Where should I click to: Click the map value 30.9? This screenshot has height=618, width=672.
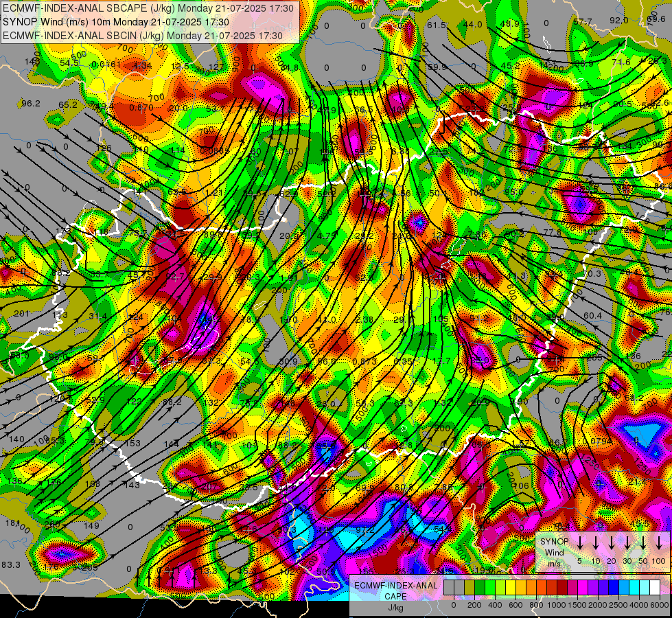pyautogui.click(x=288, y=362)
